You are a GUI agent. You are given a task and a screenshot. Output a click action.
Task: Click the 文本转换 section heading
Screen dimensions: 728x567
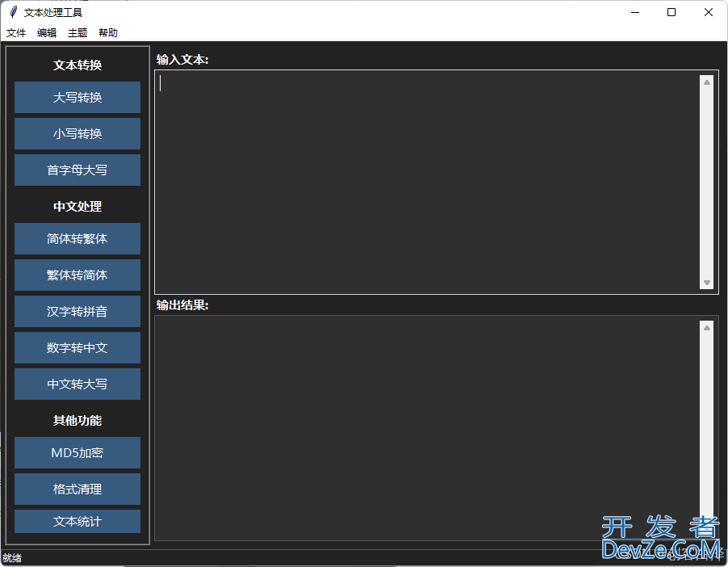click(x=77, y=65)
